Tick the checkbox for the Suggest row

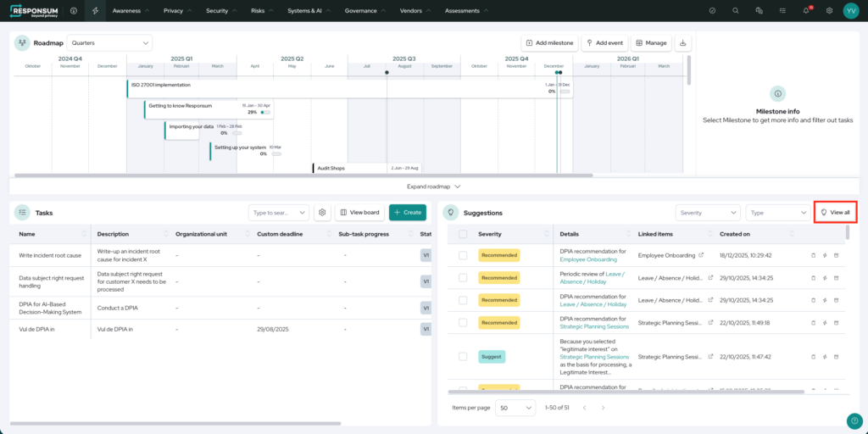462,357
